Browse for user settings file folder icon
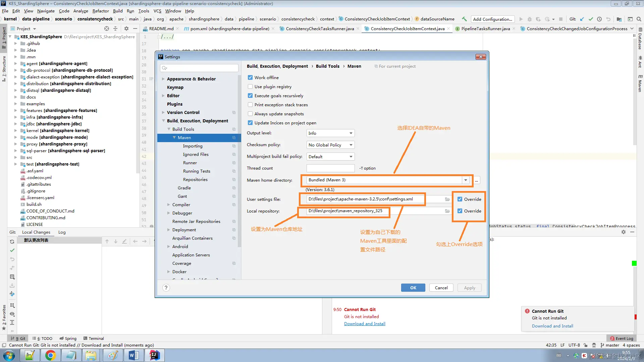The height and width of the screenshot is (362, 644). 447,199
